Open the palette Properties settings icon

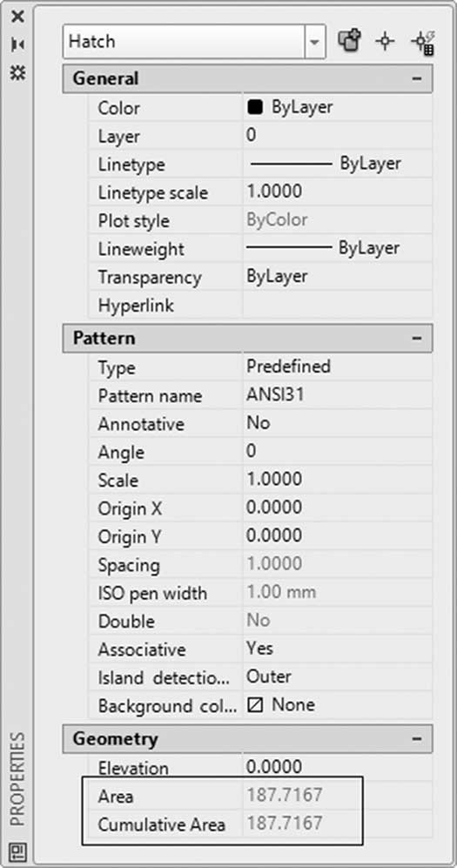tap(17, 72)
